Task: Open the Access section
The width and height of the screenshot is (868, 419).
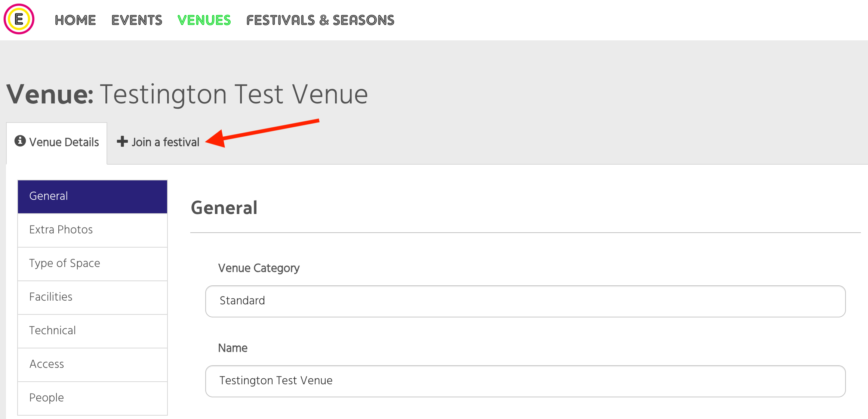Action: click(92, 364)
